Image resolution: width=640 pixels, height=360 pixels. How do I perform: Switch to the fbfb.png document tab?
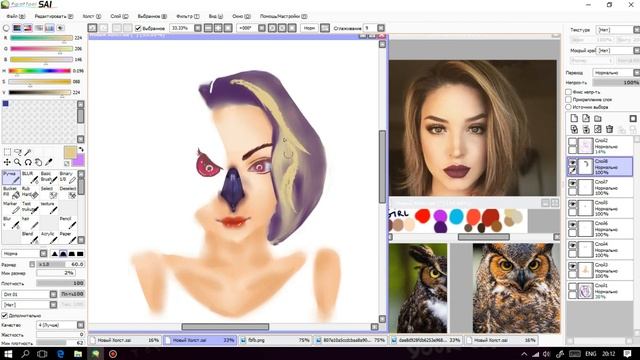point(276,340)
